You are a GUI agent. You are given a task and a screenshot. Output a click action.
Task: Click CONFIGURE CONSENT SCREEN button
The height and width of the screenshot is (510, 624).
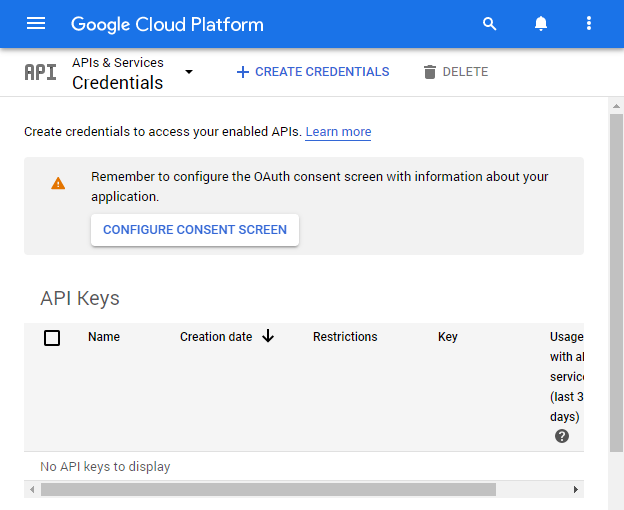point(195,230)
